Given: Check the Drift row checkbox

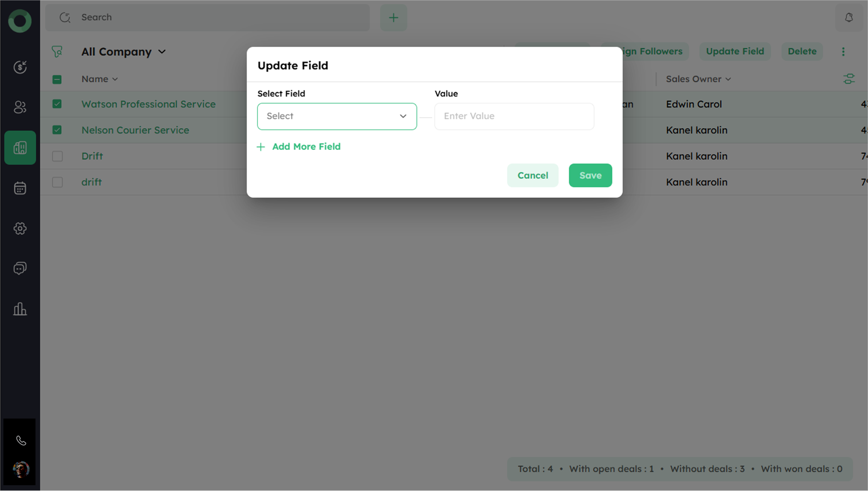Looking at the screenshot, I should [x=57, y=156].
